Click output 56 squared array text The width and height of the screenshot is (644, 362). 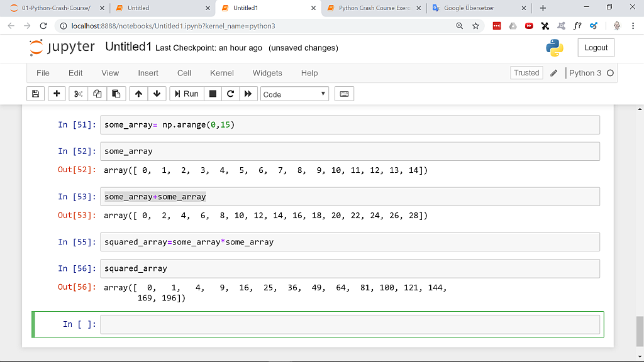[275, 293]
